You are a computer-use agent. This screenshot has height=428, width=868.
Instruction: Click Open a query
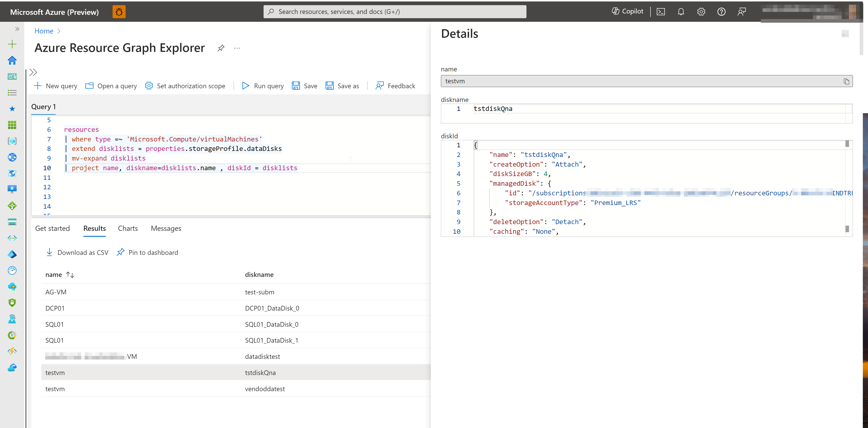[x=111, y=86]
